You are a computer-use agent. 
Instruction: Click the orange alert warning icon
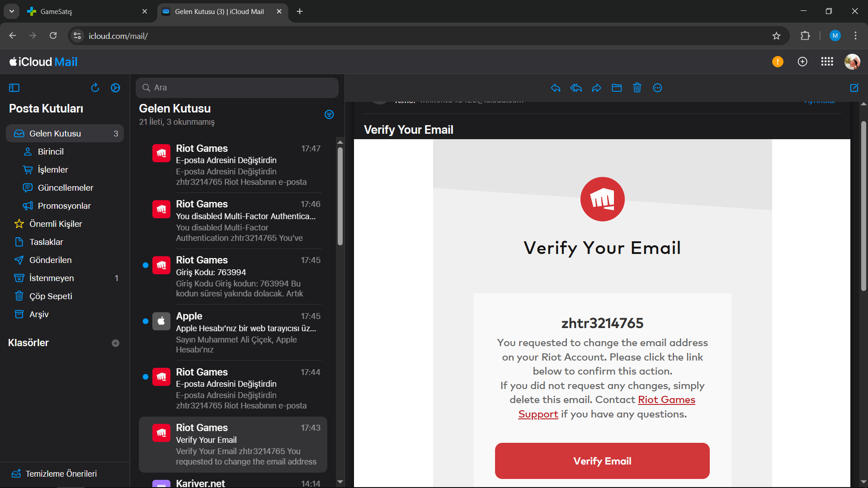[x=778, y=61]
